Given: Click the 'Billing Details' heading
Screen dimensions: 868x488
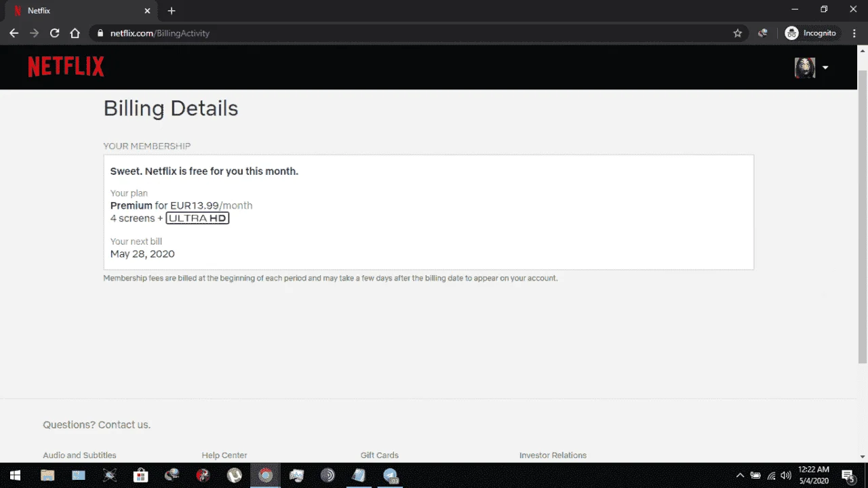Looking at the screenshot, I should 171,108.
